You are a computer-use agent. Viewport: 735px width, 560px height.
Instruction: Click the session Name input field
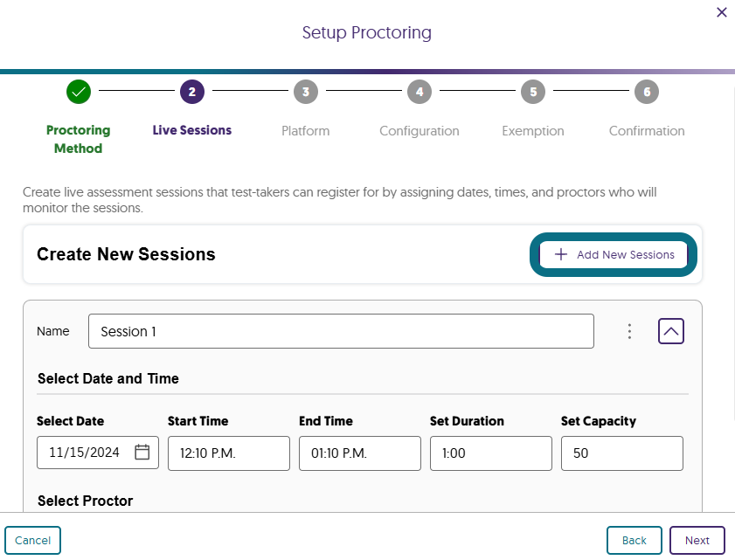pyautogui.click(x=341, y=331)
